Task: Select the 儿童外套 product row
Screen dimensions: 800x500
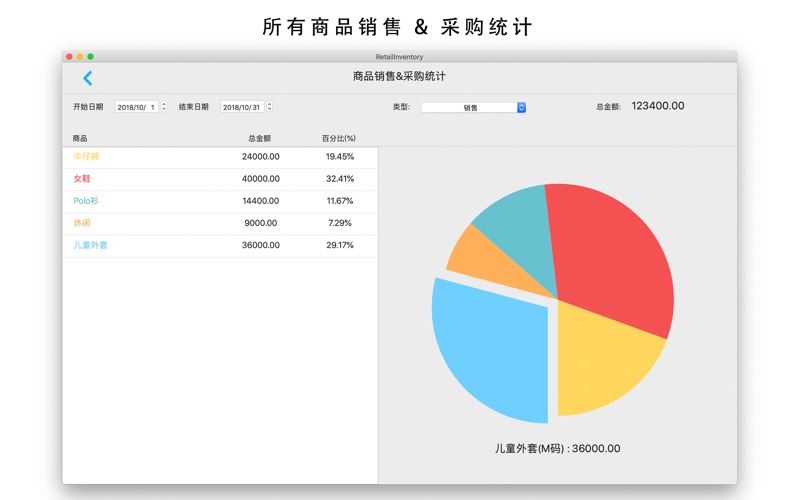Action: click(x=220, y=245)
